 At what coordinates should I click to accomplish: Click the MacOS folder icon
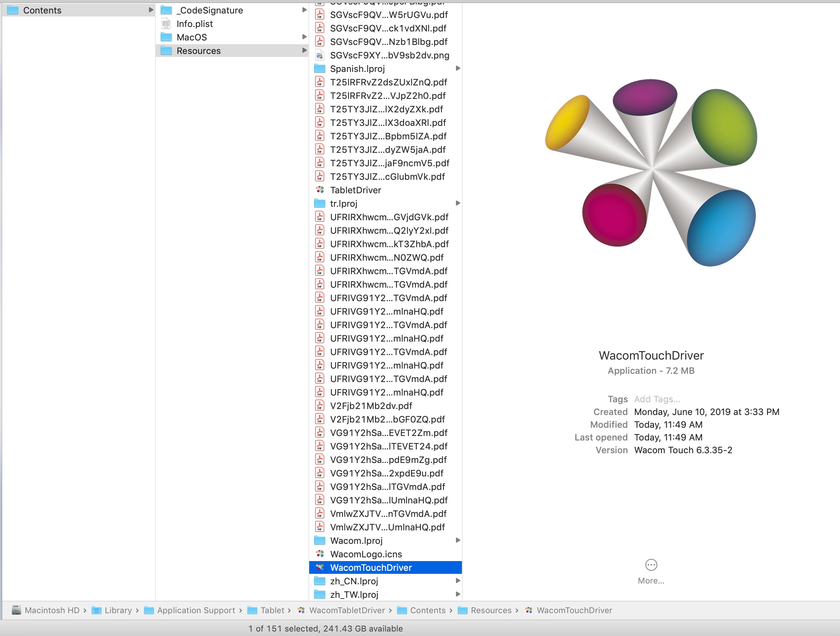point(166,37)
